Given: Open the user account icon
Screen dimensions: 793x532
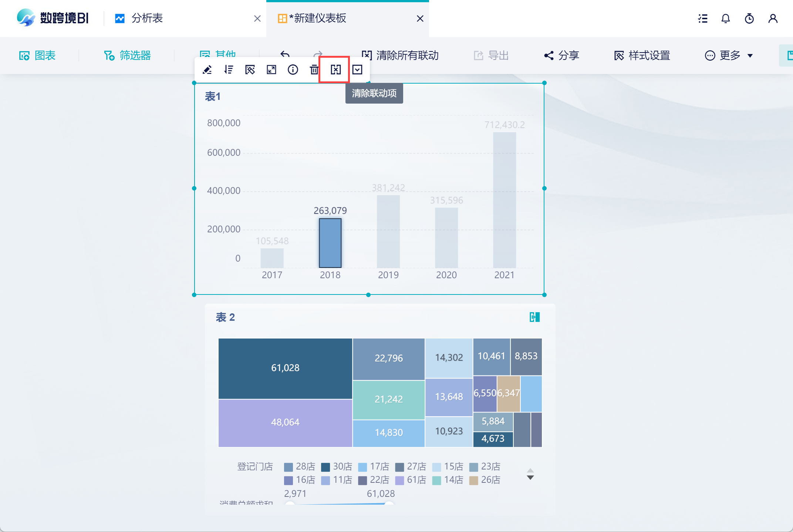Looking at the screenshot, I should point(773,18).
